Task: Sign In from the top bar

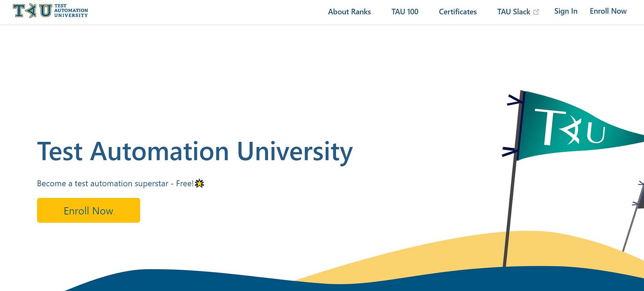Action: pyautogui.click(x=566, y=12)
